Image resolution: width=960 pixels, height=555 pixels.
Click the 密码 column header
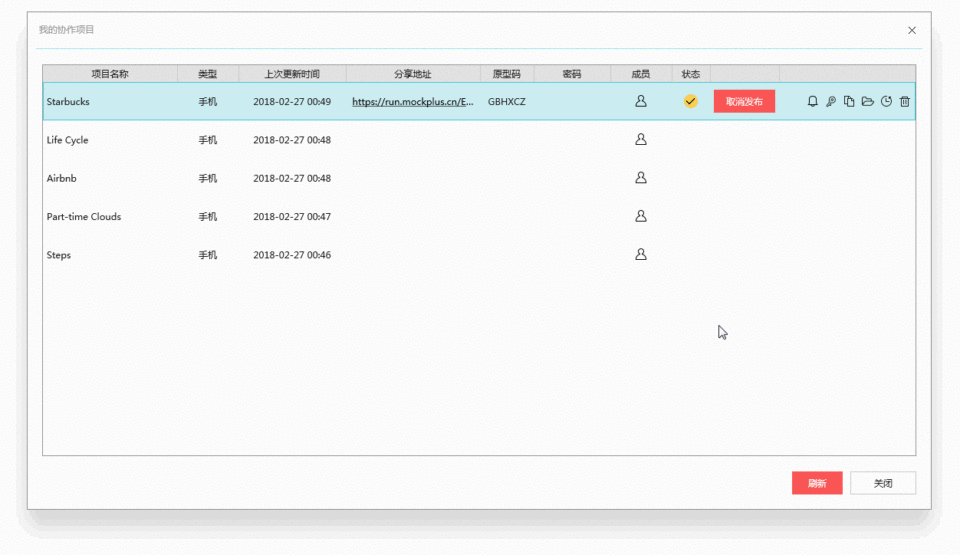pyautogui.click(x=572, y=74)
